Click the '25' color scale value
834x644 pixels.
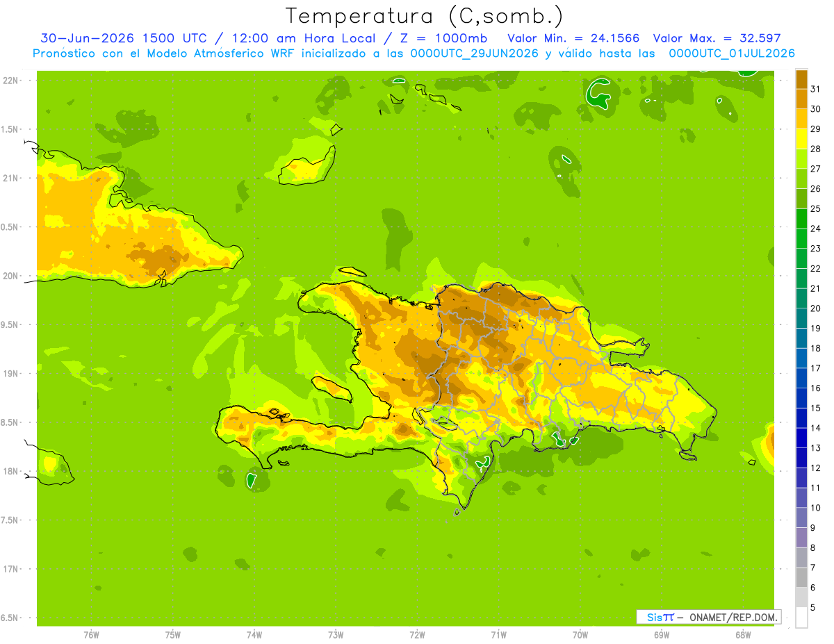[x=816, y=208]
